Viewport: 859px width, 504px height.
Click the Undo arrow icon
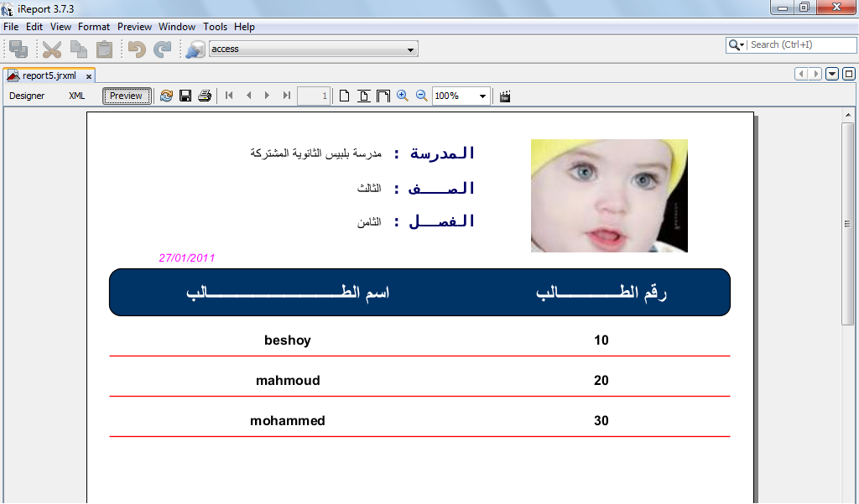(137, 49)
